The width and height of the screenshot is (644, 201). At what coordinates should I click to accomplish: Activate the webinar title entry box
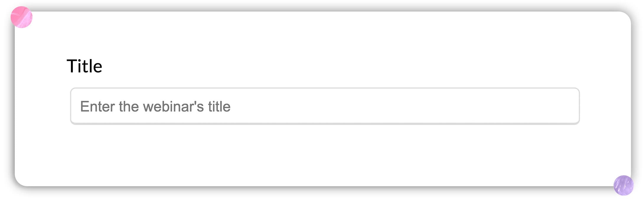(325, 106)
